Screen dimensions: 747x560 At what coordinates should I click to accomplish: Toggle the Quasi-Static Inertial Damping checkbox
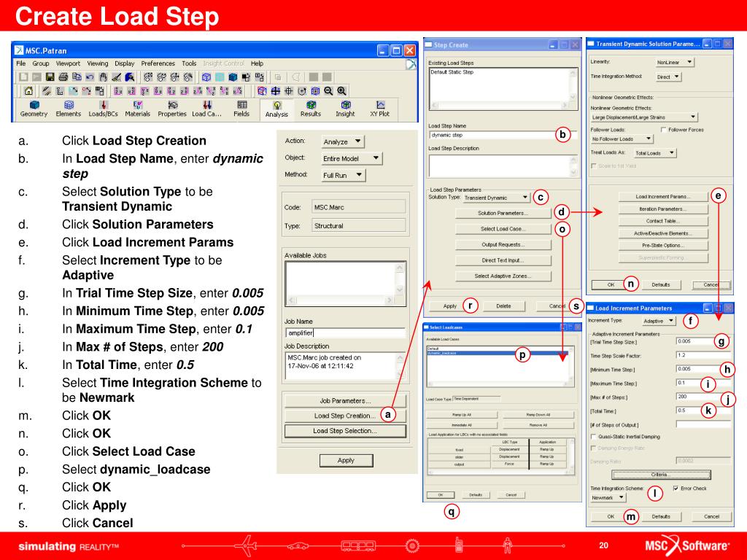pyautogui.click(x=594, y=437)
